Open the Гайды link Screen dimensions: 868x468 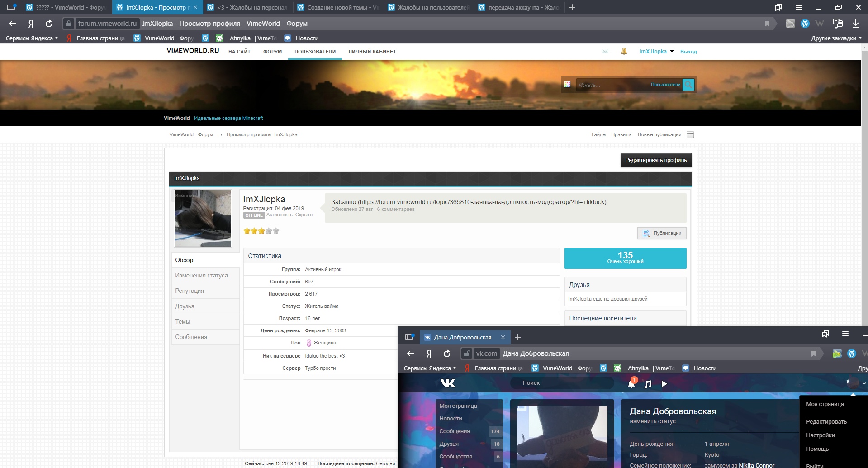pos(598,135)
